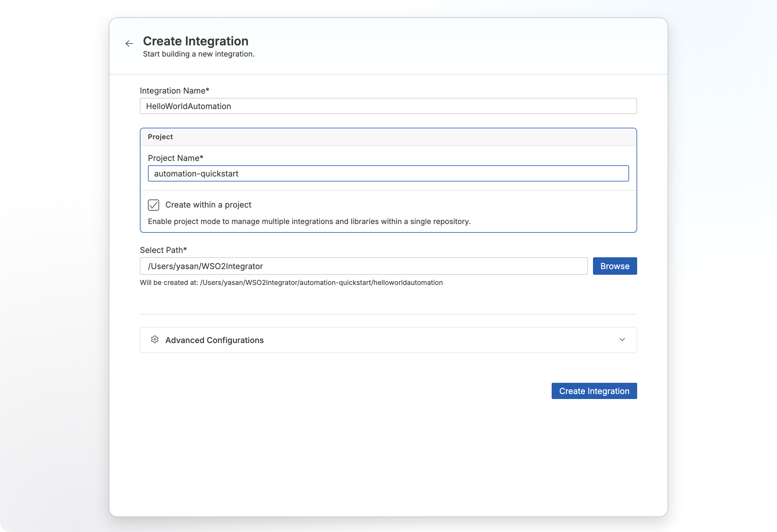Click the 'Create Integration' page title
The height and width of the screenshot is (532, 777).
click(x=195, y=41)
